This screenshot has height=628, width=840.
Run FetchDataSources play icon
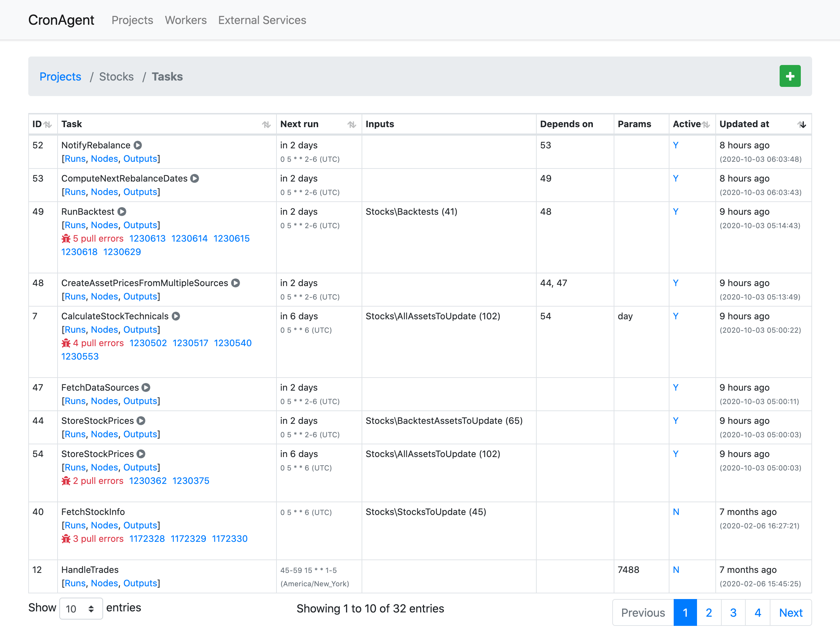[146, 387]
